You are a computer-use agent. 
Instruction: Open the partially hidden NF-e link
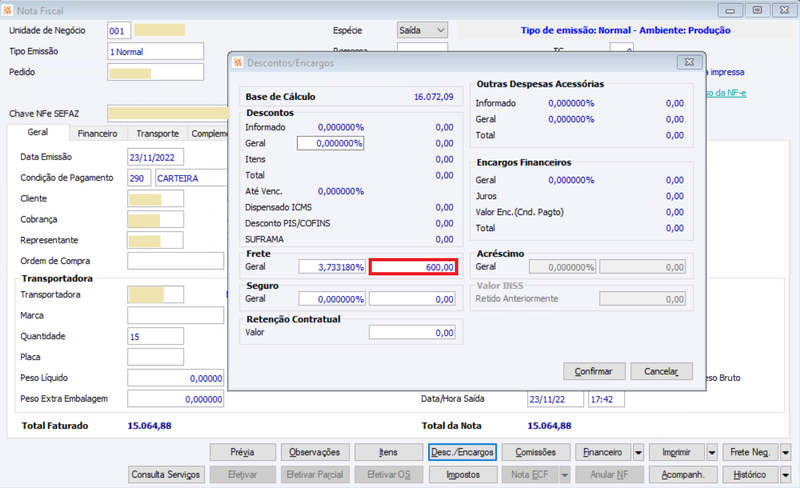(x=727, y=93)
